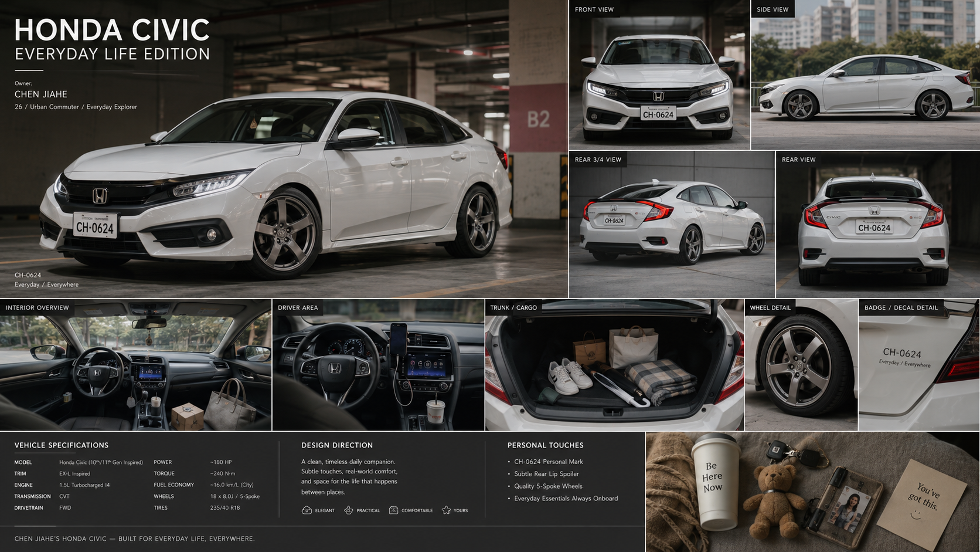Click the B2 sign on the pillar

point(539,119)
